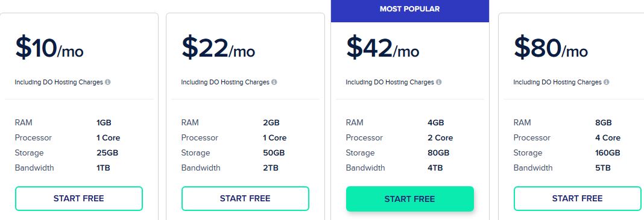This screenshot has height=220, width=644.
Task: Click the 25GB storage value
Action: tap(107, 152)
